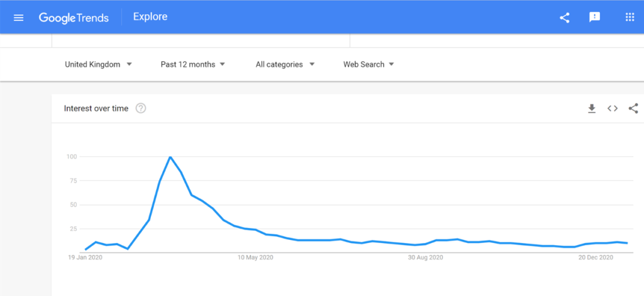
Task: Open the Google apps grid
Action: click(630, 17)
